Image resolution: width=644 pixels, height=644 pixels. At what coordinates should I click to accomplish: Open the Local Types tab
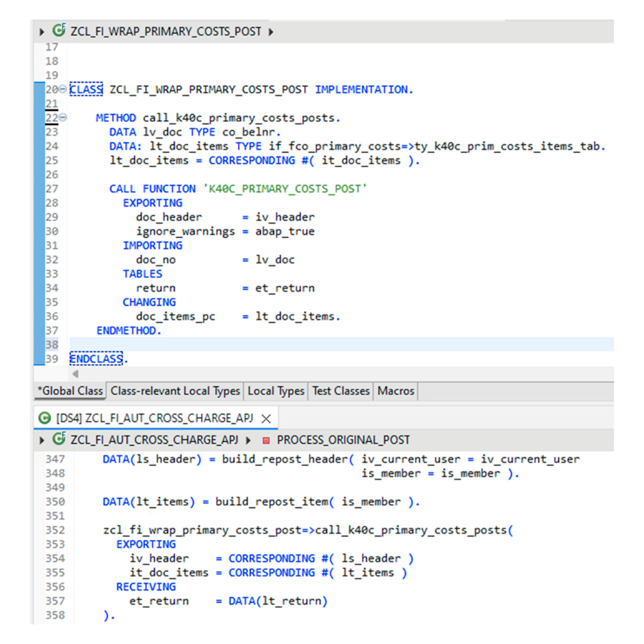(276, 391)
